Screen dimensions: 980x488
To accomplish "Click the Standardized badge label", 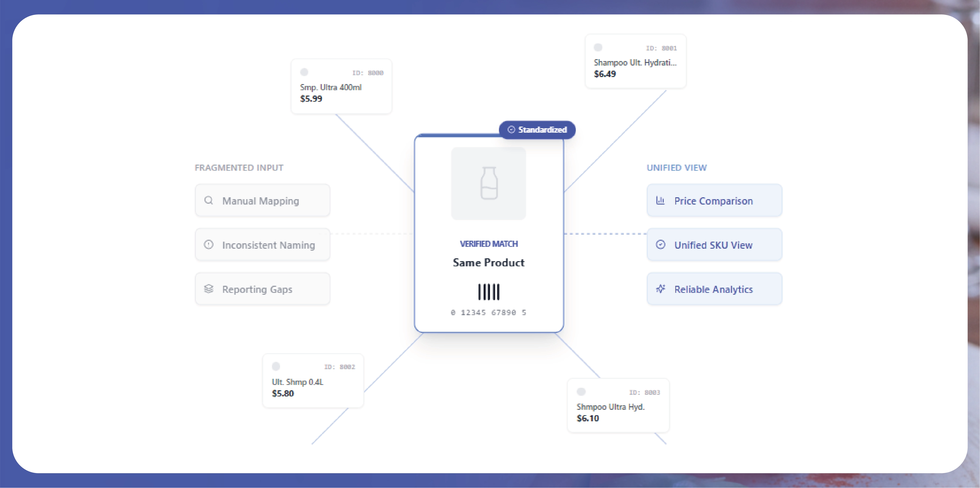I will 542,130.
